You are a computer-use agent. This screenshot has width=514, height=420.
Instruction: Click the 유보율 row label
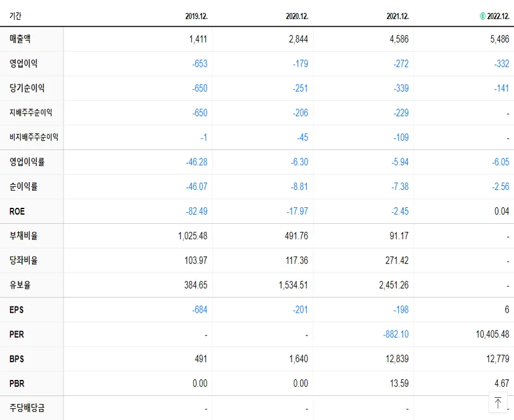tap(20, 285)
